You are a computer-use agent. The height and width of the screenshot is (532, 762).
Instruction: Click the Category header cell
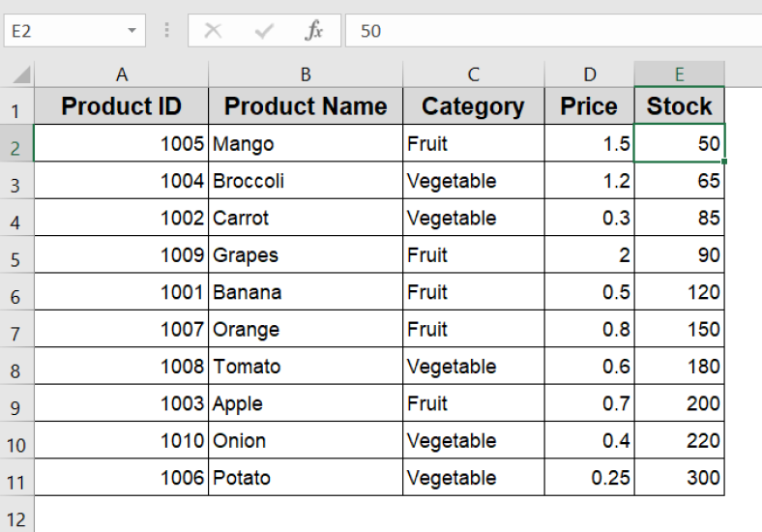point(473,106)
